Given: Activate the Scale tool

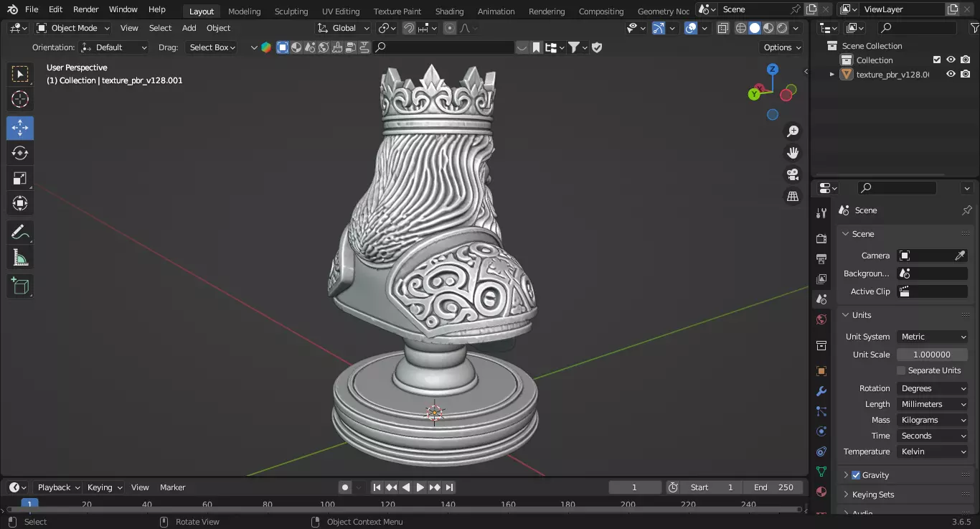Looking at the screenshot, I should click(20, 178).
